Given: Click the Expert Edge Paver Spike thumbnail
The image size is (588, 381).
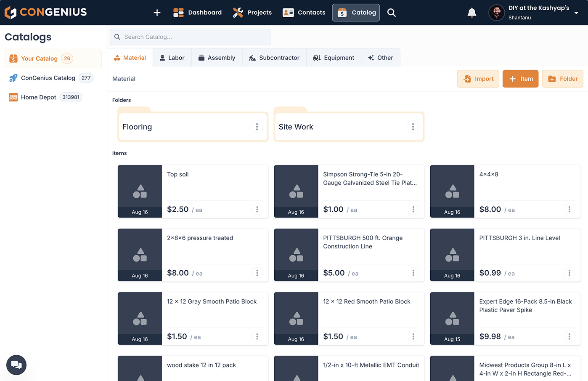Looking at the screenshot, I should [x=452, y=318].
